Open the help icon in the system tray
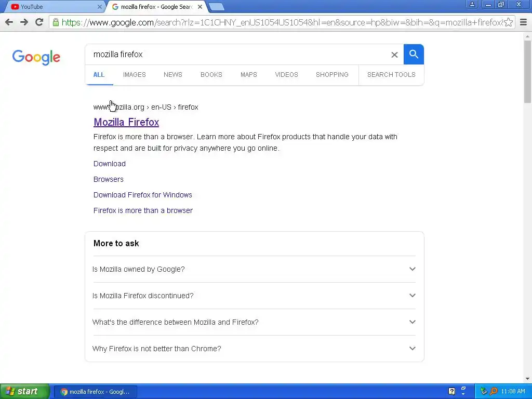Screen dimensions: 532x399 [x=451, y=391]
